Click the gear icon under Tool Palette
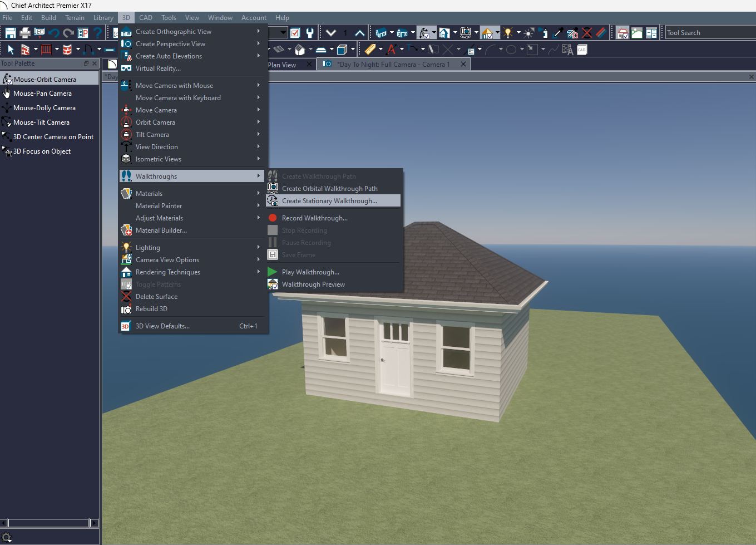 coord(7,537)
